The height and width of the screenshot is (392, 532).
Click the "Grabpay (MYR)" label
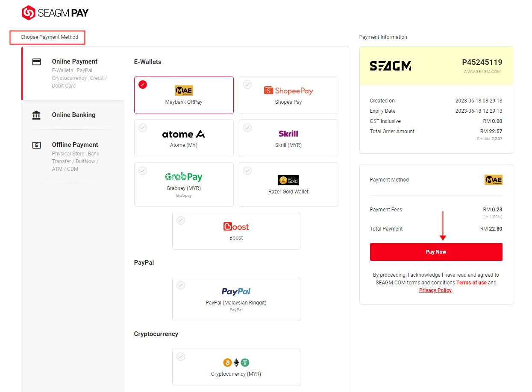(x=184, y=188)
